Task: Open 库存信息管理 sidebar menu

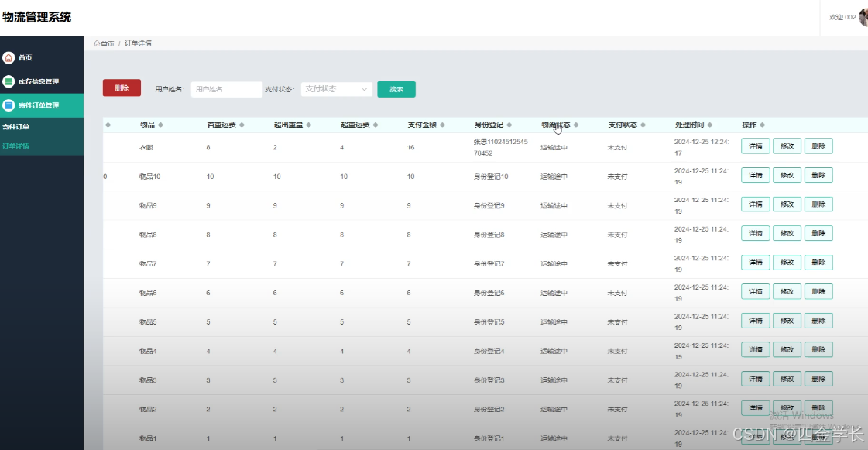Action: [42, 81]
